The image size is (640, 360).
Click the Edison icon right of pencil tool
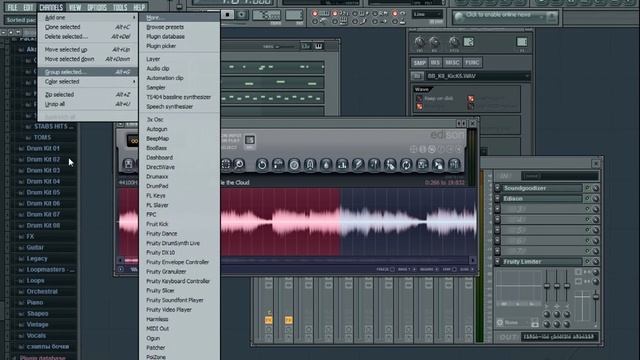tap(374, 164)
